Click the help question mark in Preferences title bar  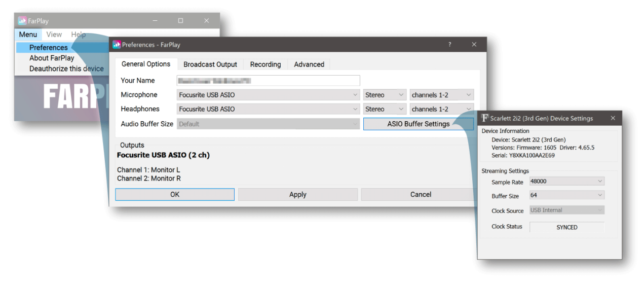pos(449,45)
